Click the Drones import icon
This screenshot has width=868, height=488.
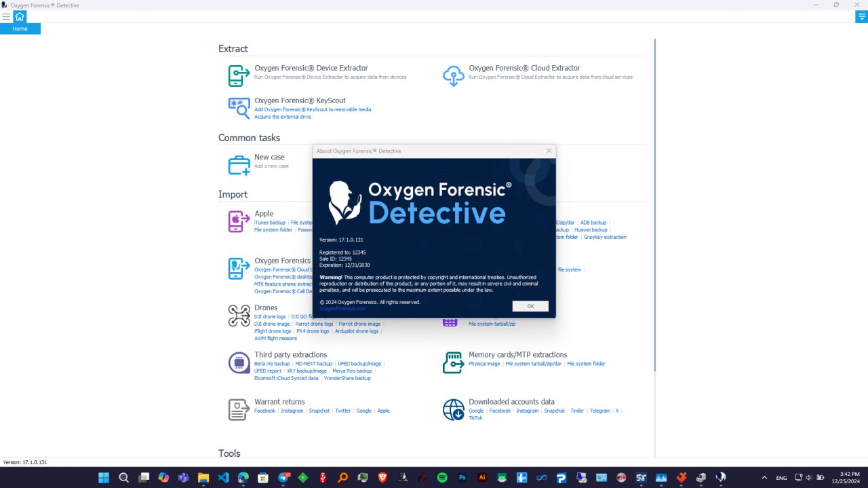pyautogui.click(x=239, y=316)
